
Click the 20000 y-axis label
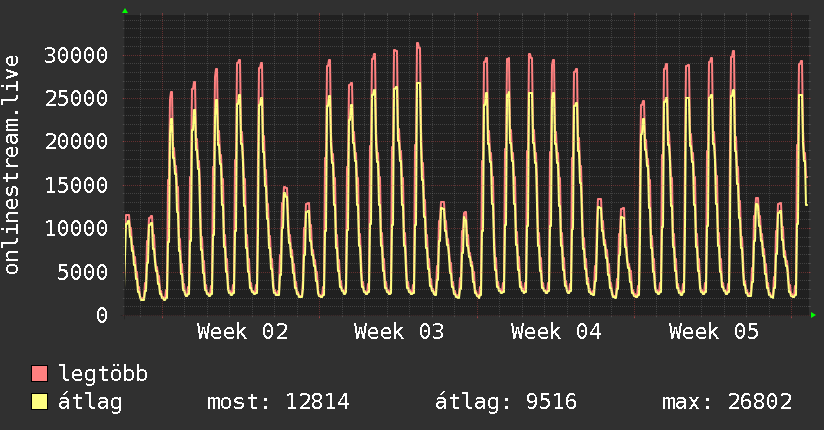tap(76, 141)
